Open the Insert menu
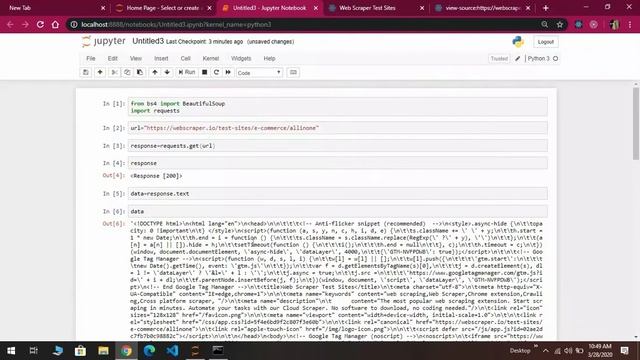640x360 pixels. (x=161, y=58)
